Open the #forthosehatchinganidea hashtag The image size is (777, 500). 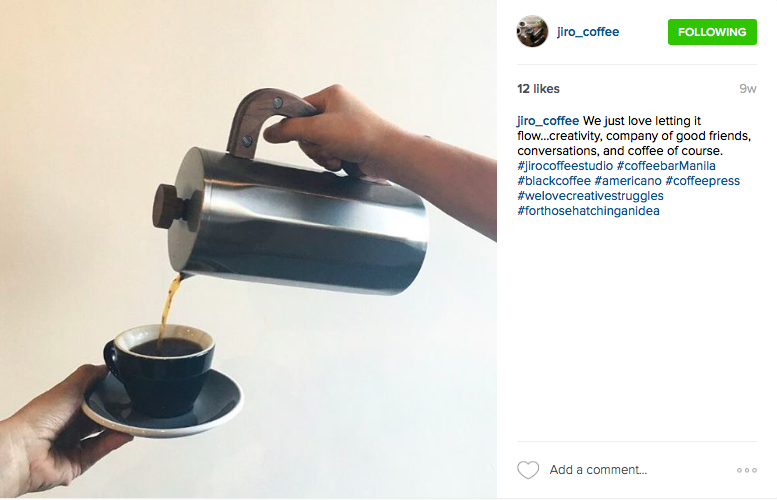(x=588, y=211)
